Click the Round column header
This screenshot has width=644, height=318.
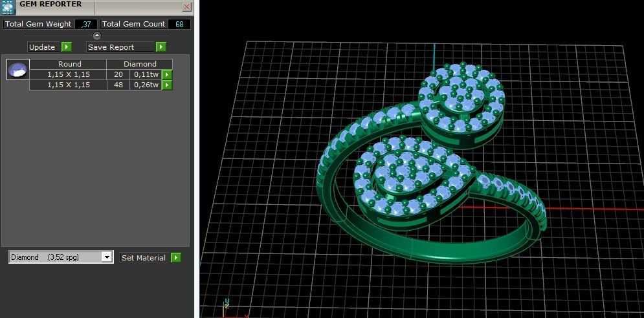click(68, 64)
